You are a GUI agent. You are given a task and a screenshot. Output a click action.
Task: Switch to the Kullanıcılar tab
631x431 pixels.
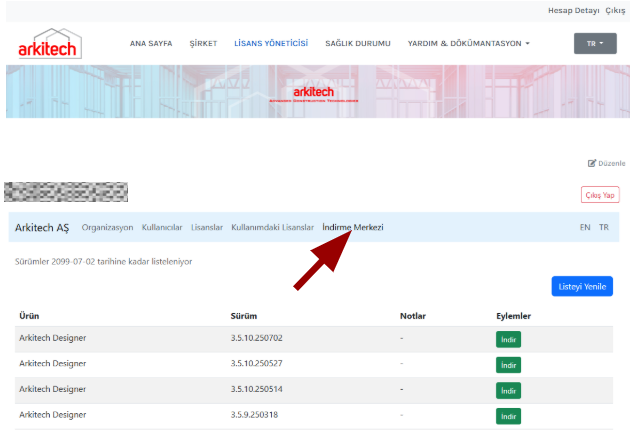(162, 227)
